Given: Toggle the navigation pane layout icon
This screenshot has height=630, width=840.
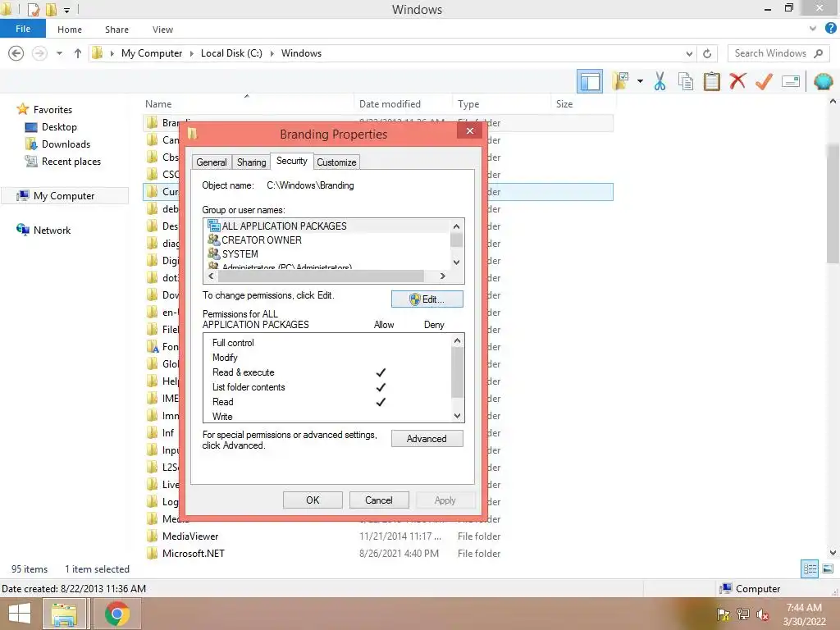Looking at the screenshot, I should point(589,82).
